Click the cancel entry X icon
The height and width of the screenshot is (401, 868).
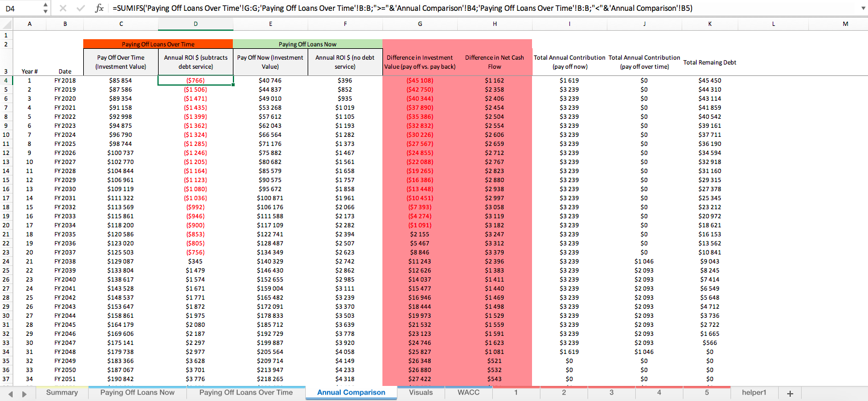[x=64, y=8]
